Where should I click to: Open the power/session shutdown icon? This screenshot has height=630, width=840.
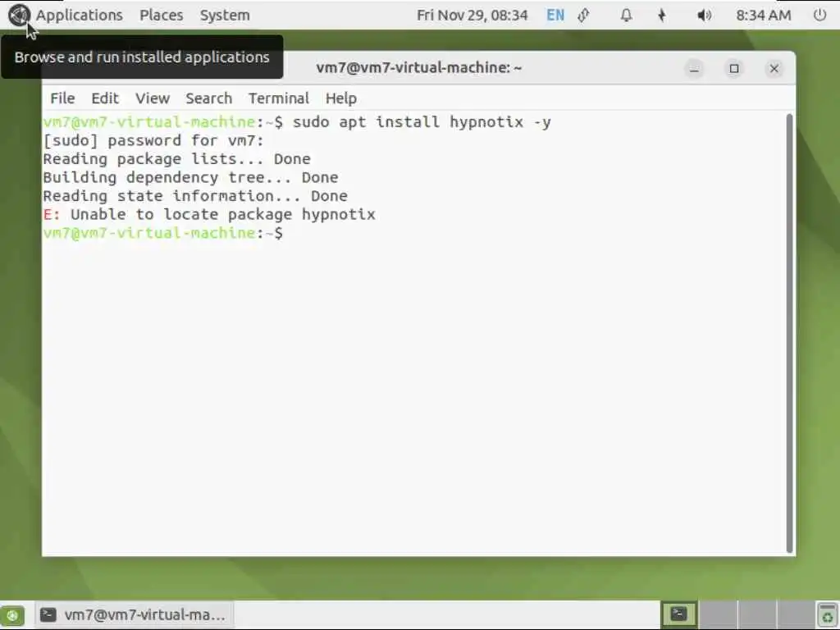(x=819, y=15)
